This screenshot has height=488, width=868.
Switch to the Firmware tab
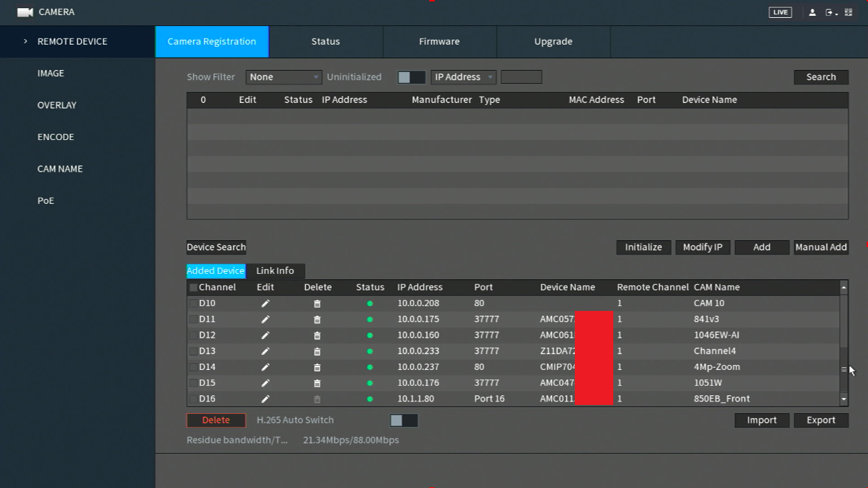coord(439,42)
